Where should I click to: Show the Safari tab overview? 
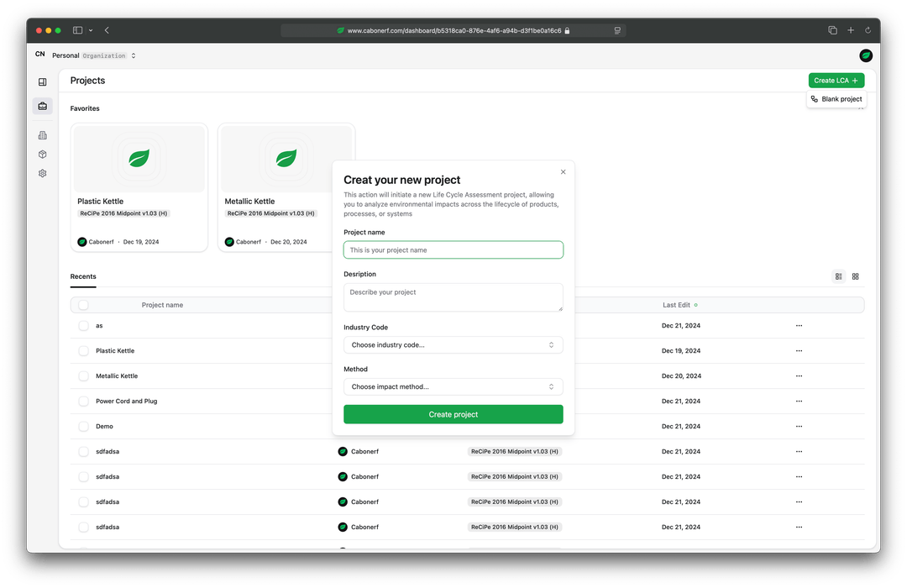[832, 30]
